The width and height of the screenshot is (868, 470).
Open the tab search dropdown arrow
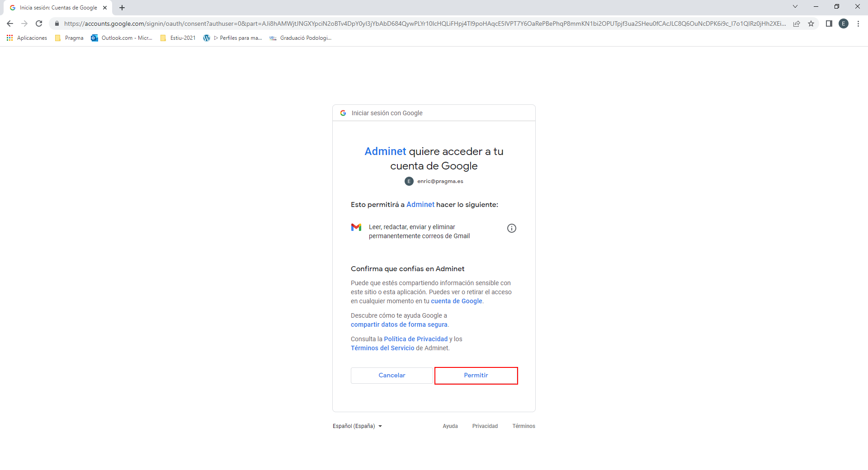(795, 6)
